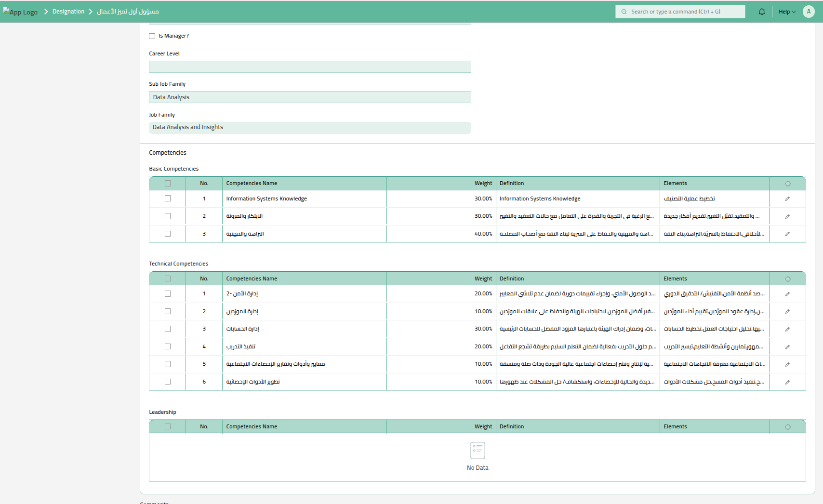Go to Designation breadcrumb
The image size is (823, 504).
pos(68,12)
